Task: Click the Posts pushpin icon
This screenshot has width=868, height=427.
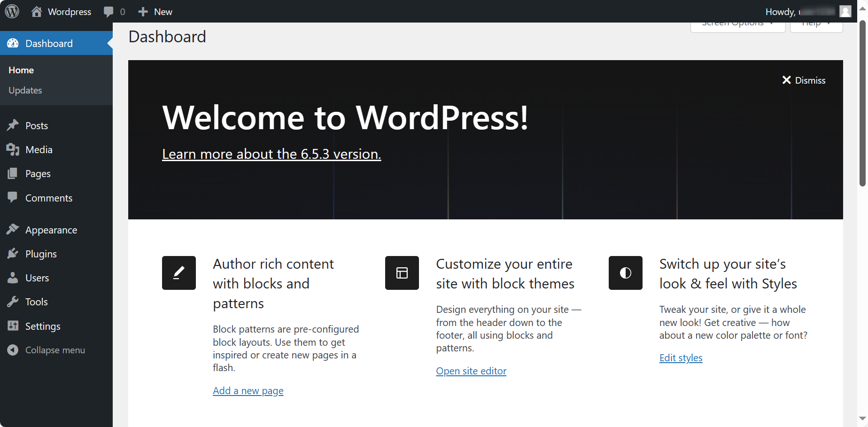Action: [x=13, y=125]
